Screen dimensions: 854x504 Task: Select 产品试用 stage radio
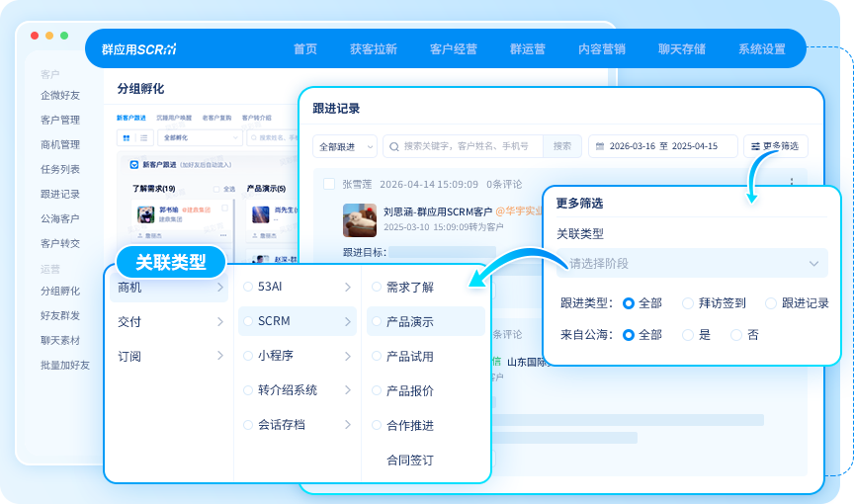click(377, 356)
